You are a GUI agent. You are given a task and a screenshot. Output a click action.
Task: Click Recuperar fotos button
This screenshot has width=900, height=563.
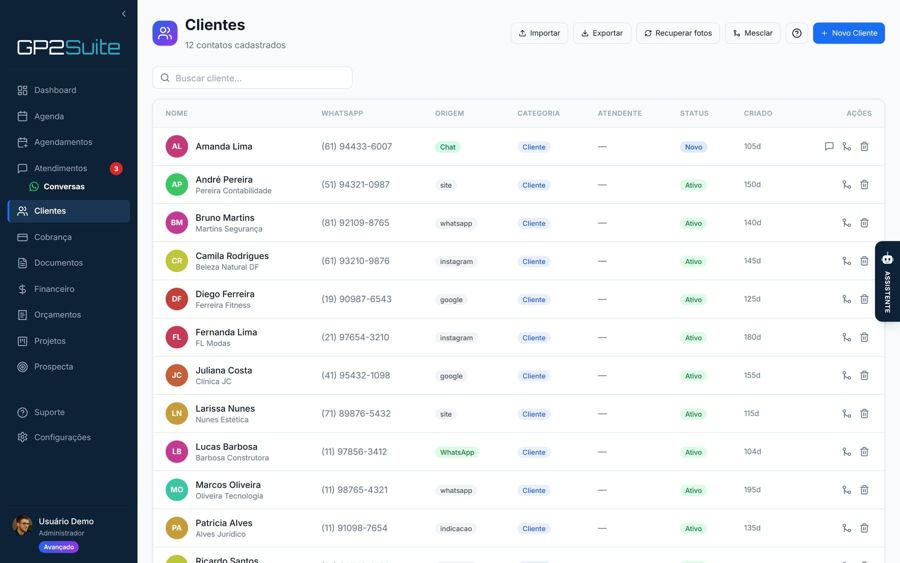coord(677,33)
